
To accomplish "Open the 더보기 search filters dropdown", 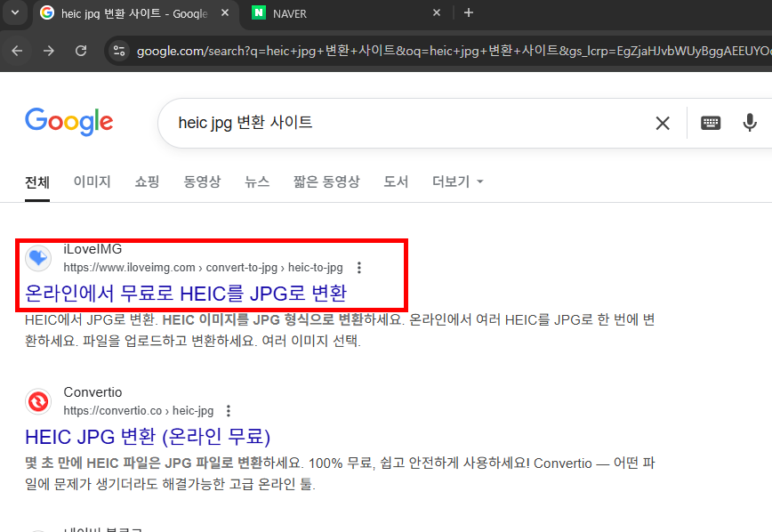I will point(452,181).
